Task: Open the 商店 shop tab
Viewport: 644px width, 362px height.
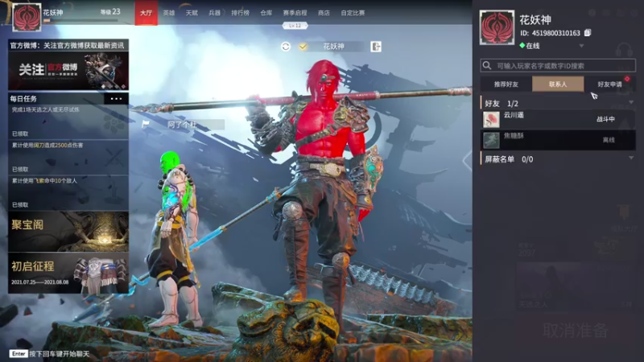Action: coord(324,13)
